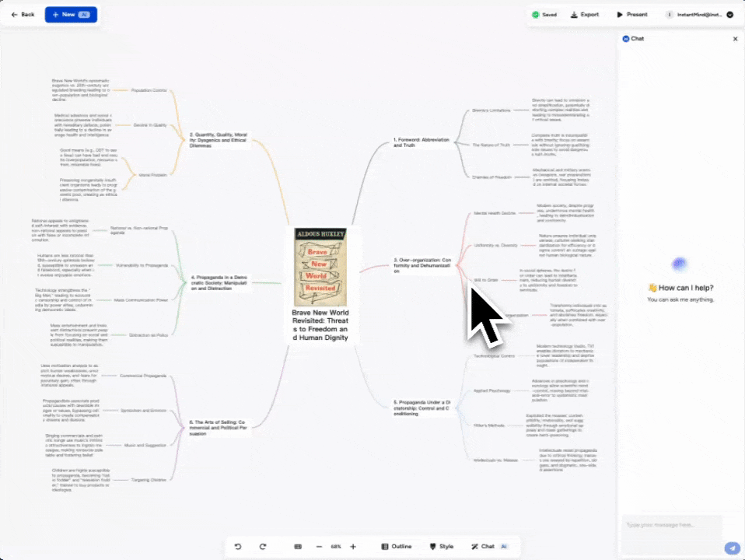Select node '3. Over-organization: Conformity and Dehumanization'
This screenshot has height=560, width=745.
[422, 265]
